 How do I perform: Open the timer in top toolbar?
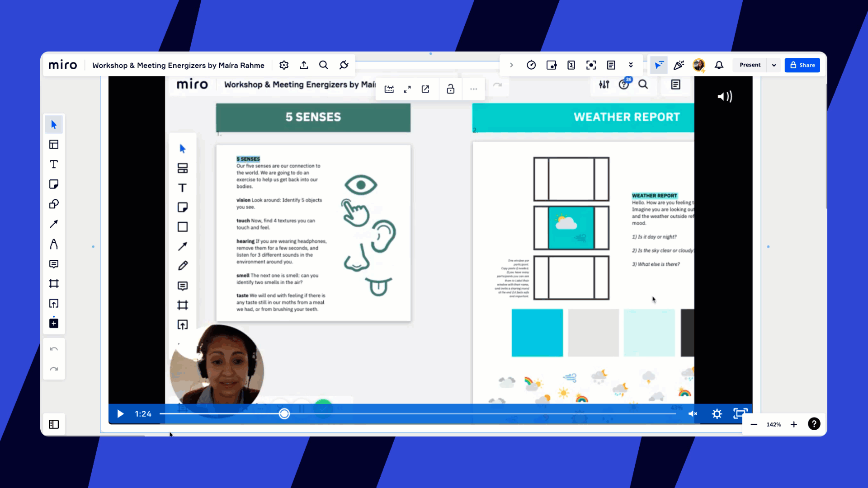531,65
